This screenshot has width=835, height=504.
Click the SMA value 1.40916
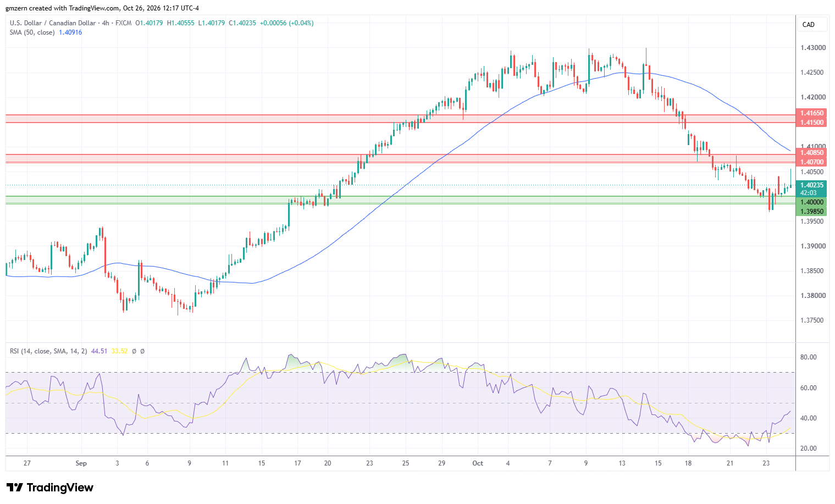[70, 32]
